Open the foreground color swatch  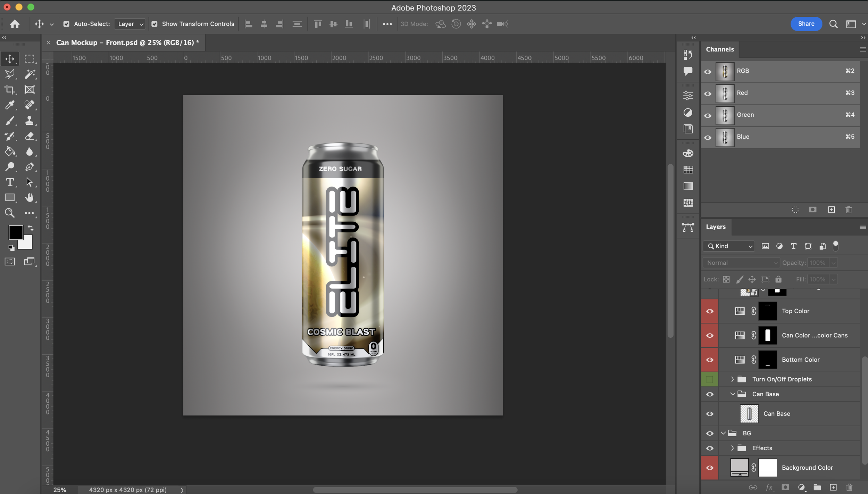click(x=16, y=232)
